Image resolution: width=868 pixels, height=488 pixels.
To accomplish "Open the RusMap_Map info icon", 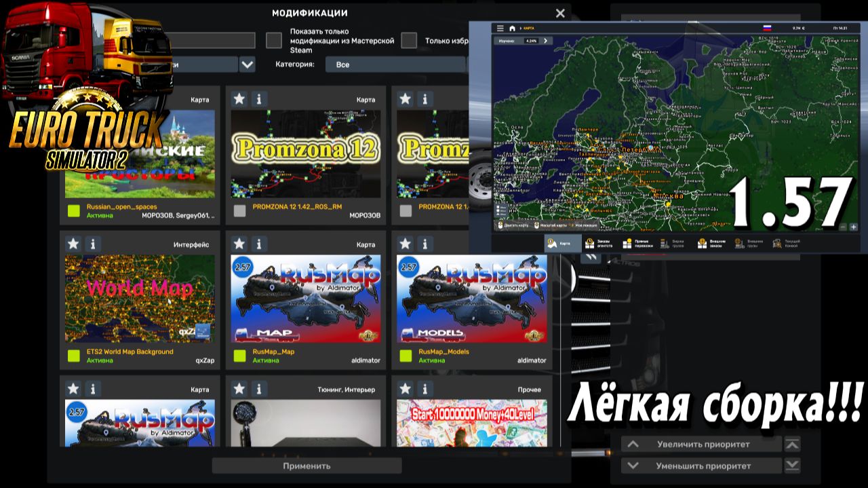I will pyautogui.click(x=259, y=244).
